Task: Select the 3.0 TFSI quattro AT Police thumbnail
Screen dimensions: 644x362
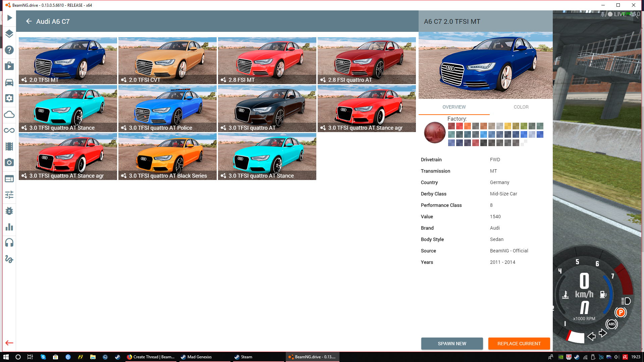Action: 167,109
